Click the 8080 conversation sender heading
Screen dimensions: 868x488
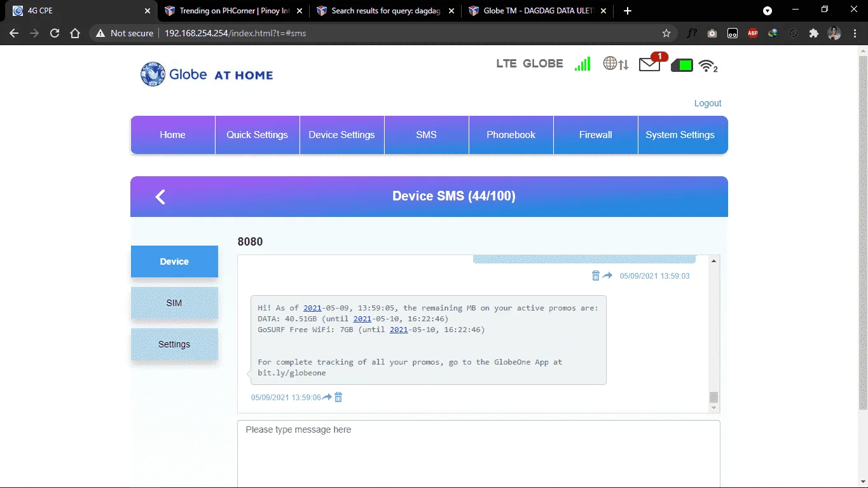click(250, 242)
